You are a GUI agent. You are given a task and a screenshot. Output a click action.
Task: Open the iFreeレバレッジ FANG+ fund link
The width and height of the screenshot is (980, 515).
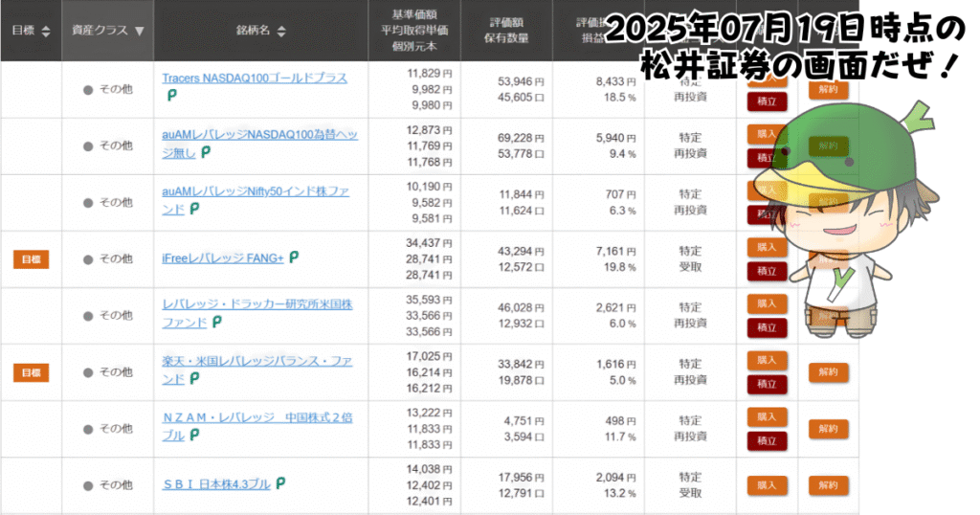click(x=222, y=258)
